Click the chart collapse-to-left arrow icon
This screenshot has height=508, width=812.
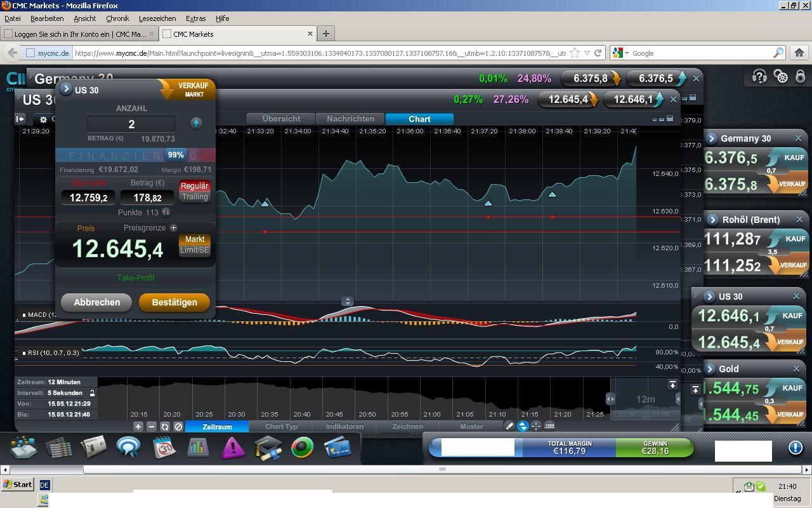coord(20,119)
